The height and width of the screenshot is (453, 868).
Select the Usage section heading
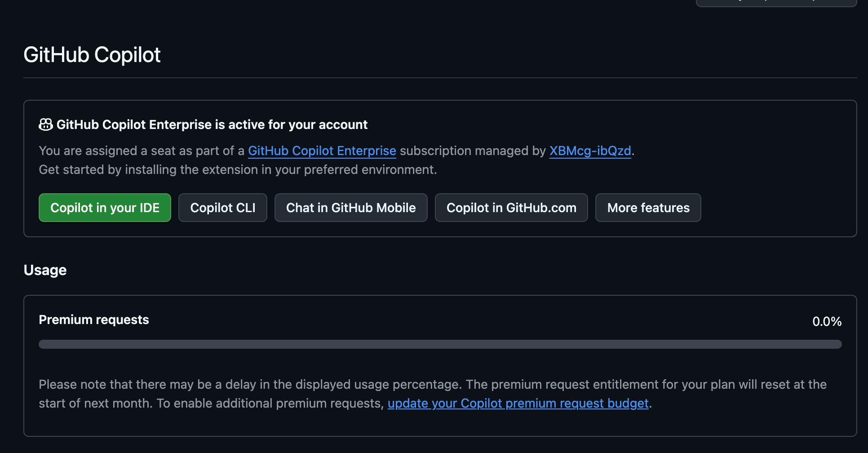point(45,270)
